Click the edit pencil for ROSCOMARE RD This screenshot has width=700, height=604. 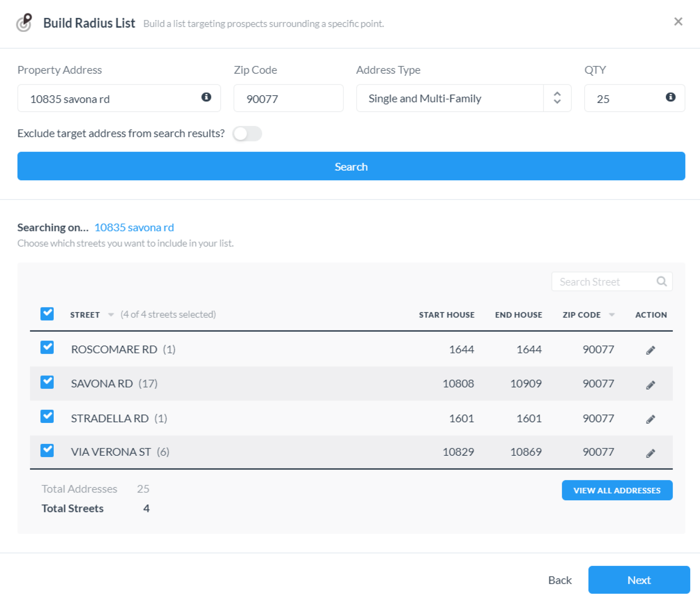pyautogui.click(x=650, y=350)
